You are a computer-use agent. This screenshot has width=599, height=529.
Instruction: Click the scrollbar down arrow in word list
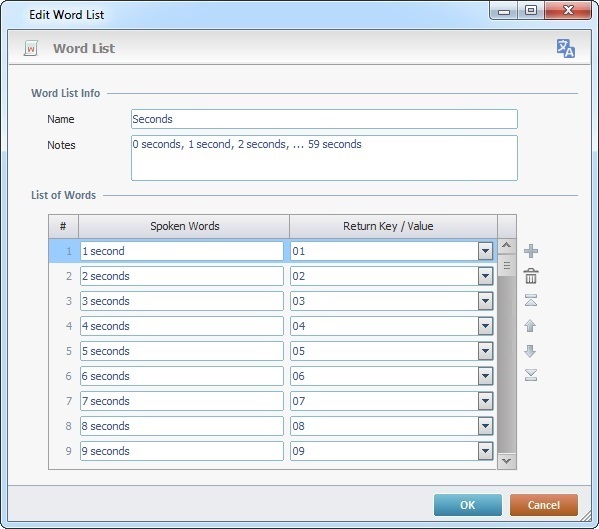507,461
